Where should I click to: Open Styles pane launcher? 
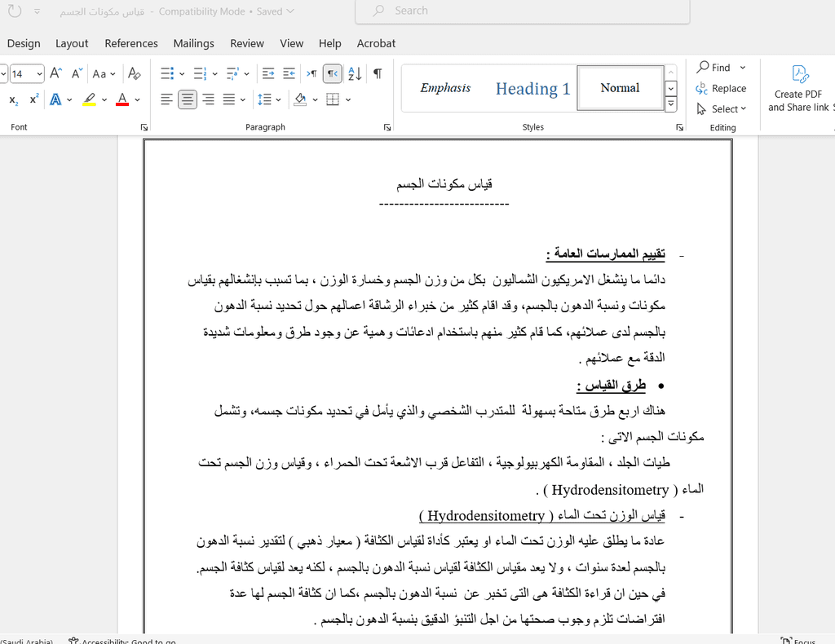coord(679,127)
